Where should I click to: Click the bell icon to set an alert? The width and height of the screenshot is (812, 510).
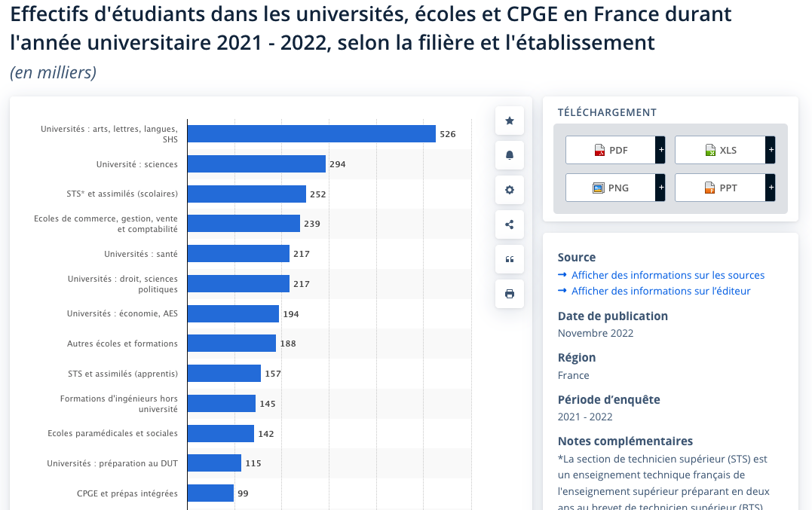509,155
